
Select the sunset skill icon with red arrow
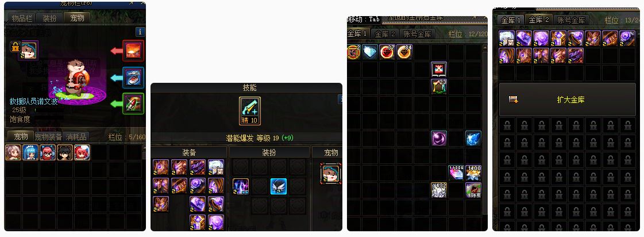(133, 51)
